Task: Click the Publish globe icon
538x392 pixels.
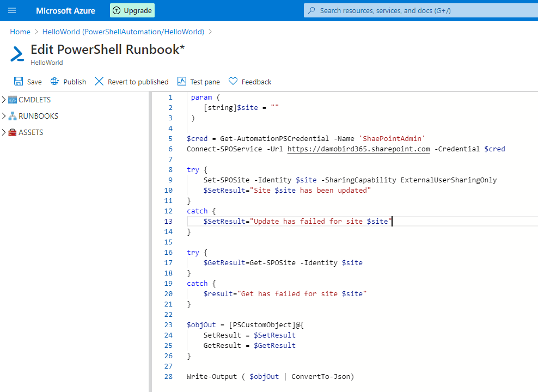Action: (x=54, y=82)
